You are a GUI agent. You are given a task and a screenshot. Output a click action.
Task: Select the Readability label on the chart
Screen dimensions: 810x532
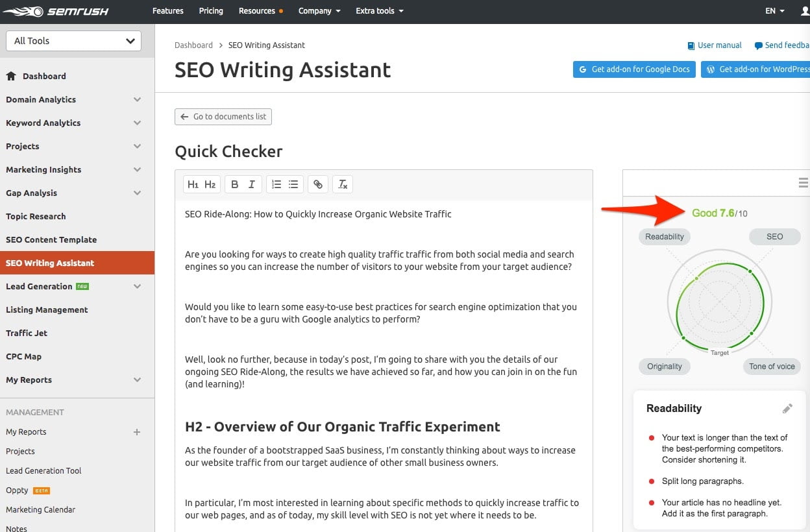tap(665, 237)
